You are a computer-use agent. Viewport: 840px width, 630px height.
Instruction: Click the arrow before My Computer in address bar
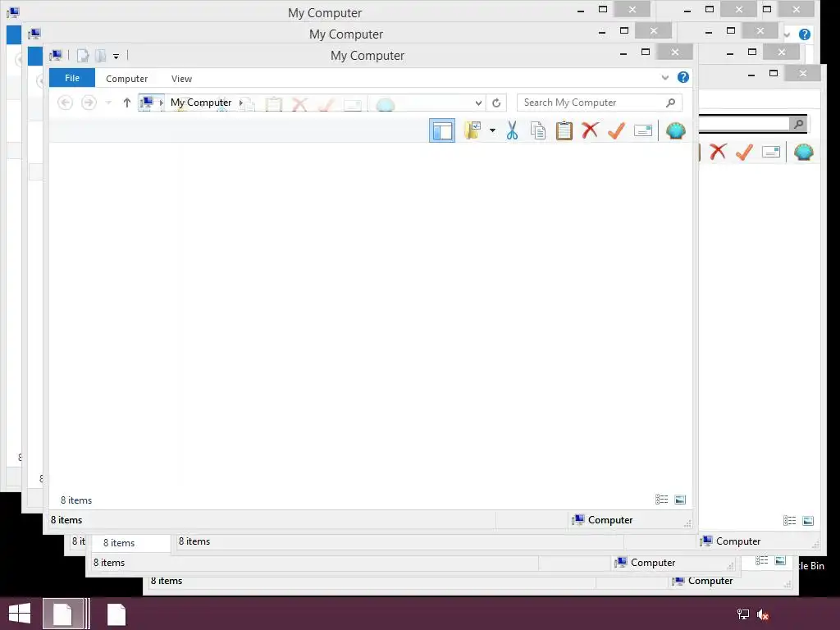click(161, 103)
